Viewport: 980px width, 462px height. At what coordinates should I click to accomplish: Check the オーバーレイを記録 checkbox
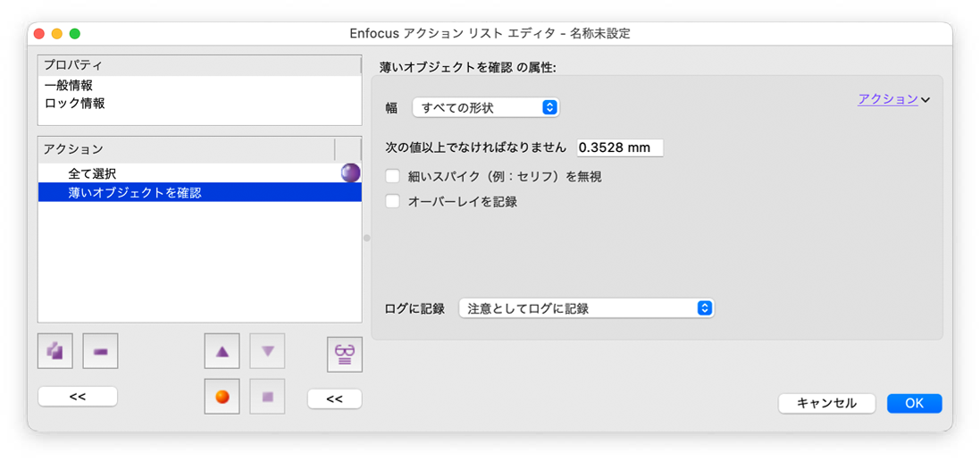392,201
